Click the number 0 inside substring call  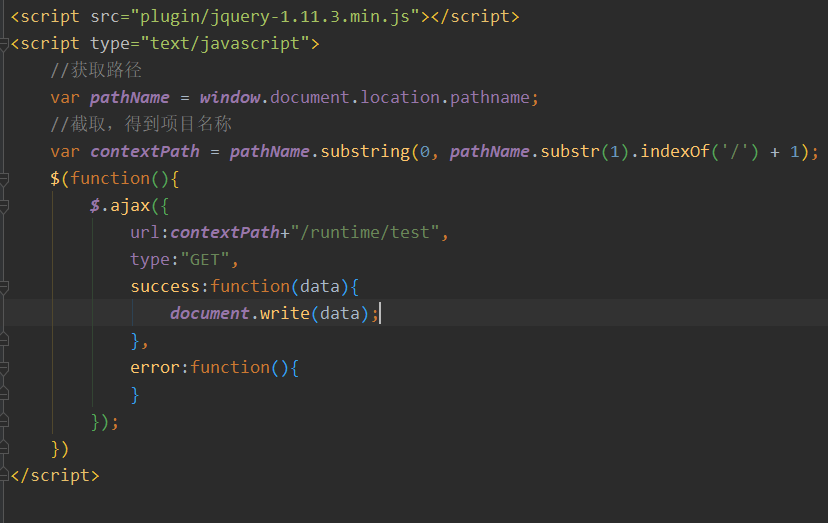425,152
